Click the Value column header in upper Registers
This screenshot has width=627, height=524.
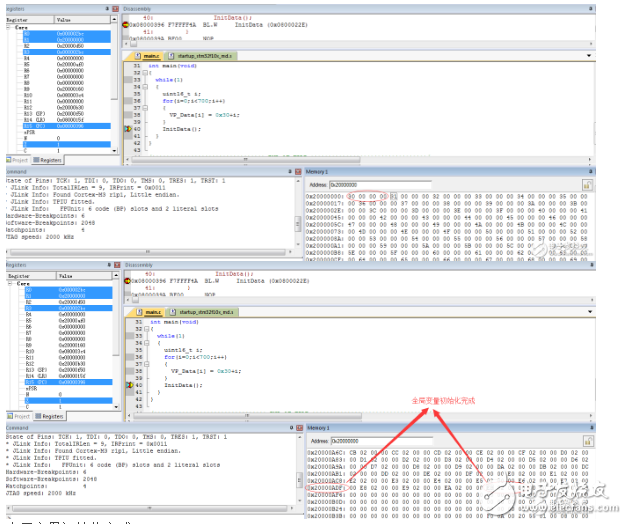coord(64,18)
